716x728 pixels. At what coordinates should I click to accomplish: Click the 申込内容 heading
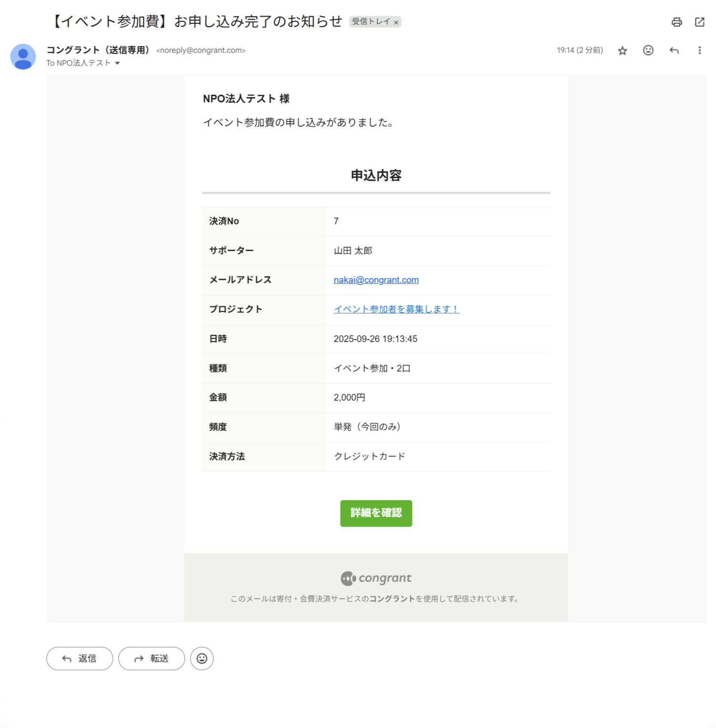point(376,175)
